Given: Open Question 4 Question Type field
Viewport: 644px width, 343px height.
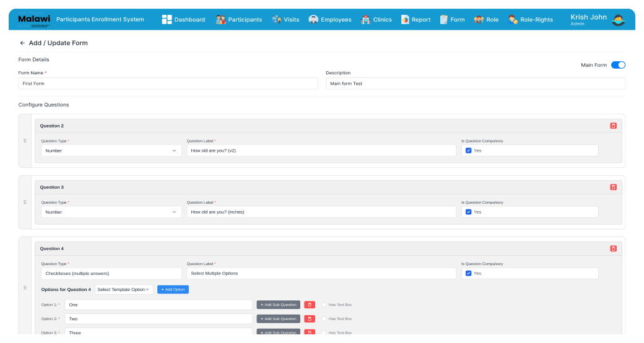Looking at the screenshot, I should coord(111,274).
